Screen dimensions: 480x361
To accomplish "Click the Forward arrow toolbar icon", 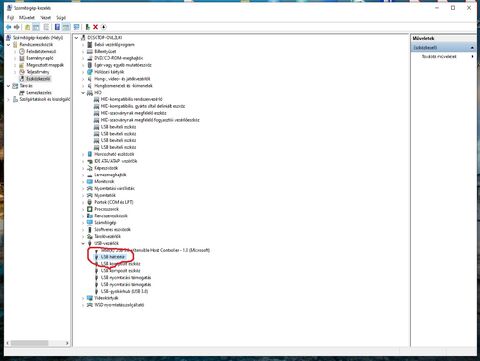I will (x=17, y=27).
